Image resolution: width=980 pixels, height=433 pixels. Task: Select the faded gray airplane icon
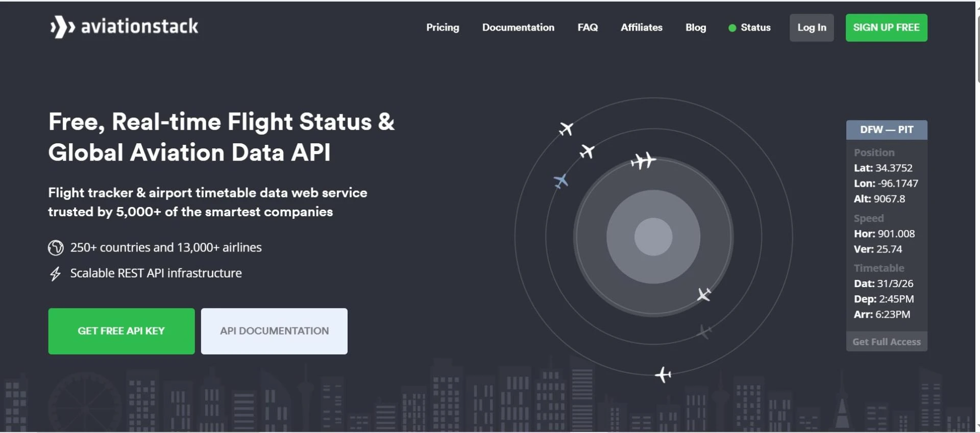pyautogui.click(x=704, y=332)
